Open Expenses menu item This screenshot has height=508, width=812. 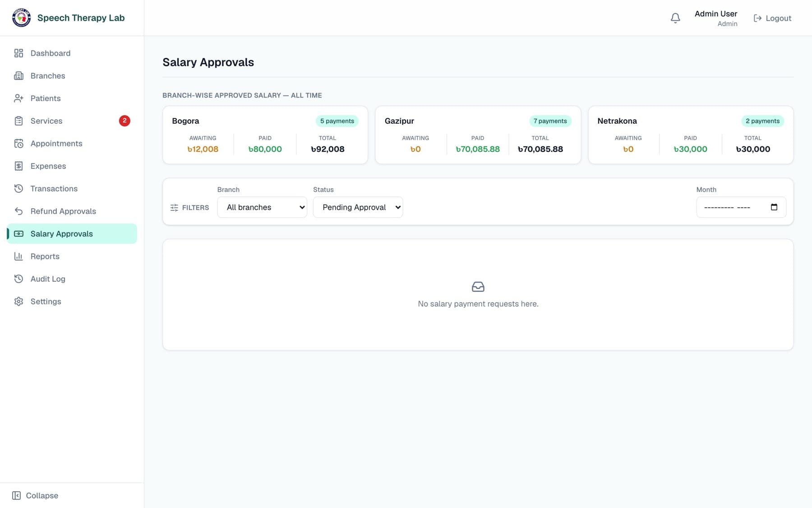[72, 166]
